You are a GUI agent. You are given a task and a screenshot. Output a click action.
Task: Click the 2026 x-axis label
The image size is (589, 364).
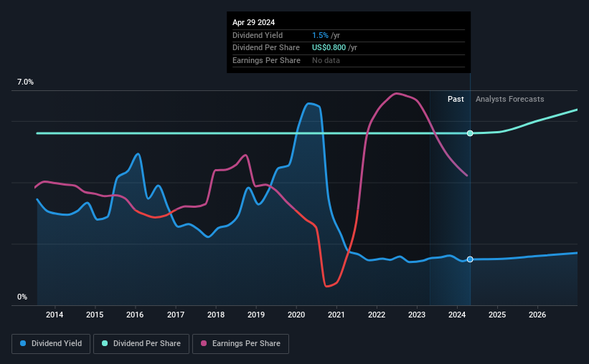point(537,315)
